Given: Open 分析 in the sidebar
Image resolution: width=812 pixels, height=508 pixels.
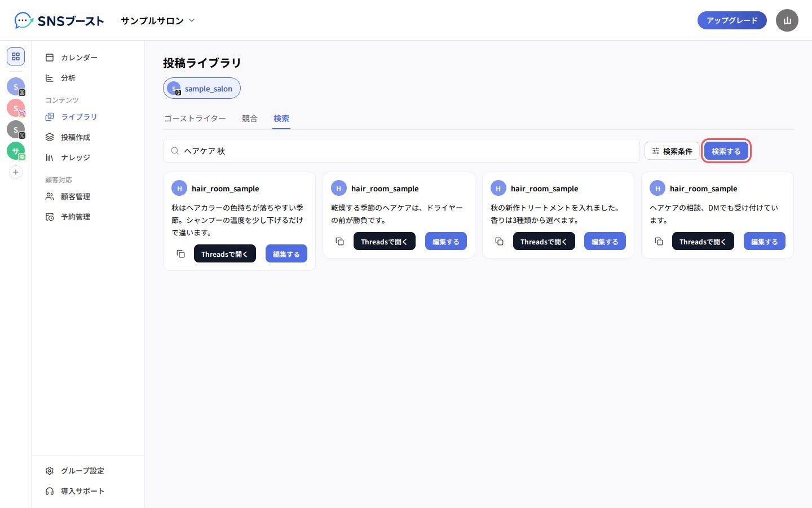Looking at the screenshot, I should coord(88,78).
